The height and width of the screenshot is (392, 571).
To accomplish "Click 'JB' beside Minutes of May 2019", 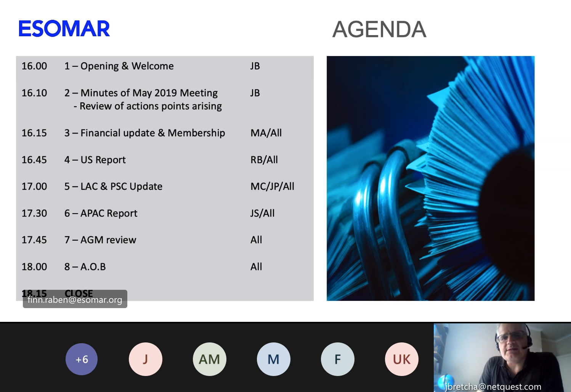I will [x=255, y=93].
